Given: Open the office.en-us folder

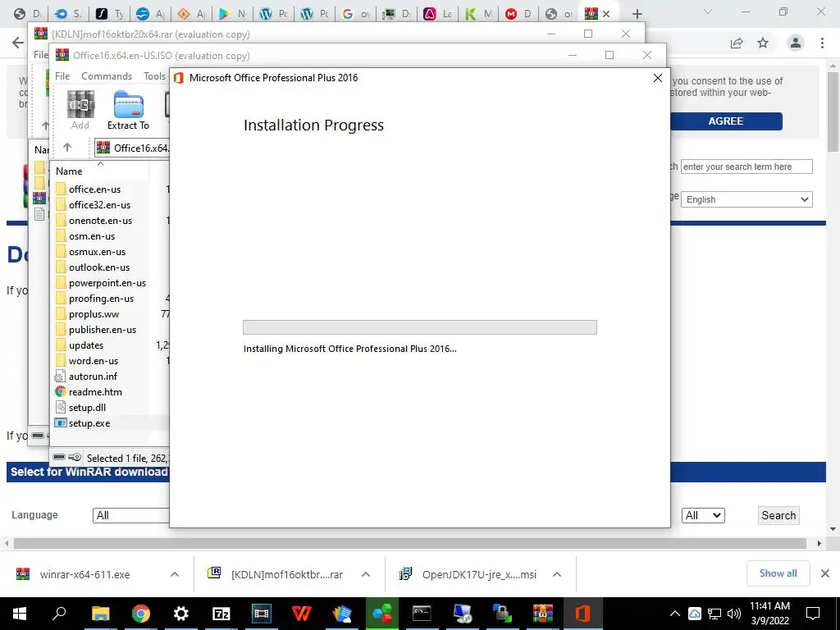Looking at the screenshot, I should pos(94,189).
